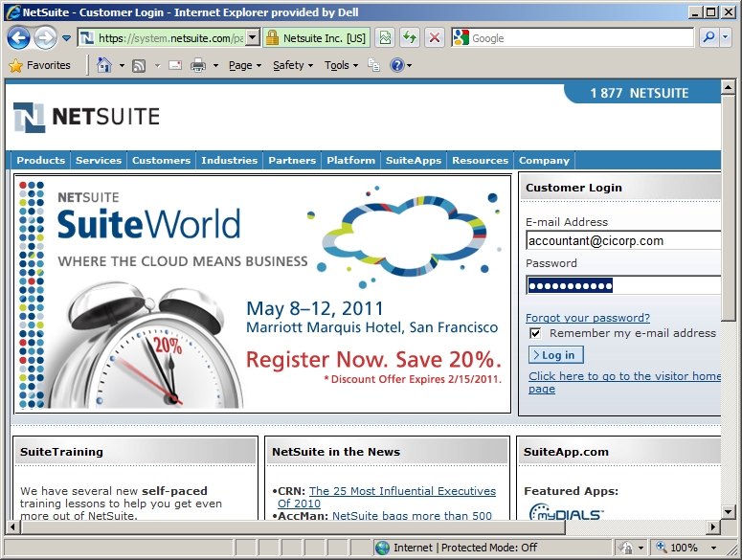Run search with the magnifying glass button
This screenshot has height=560, width=742.
708,38
